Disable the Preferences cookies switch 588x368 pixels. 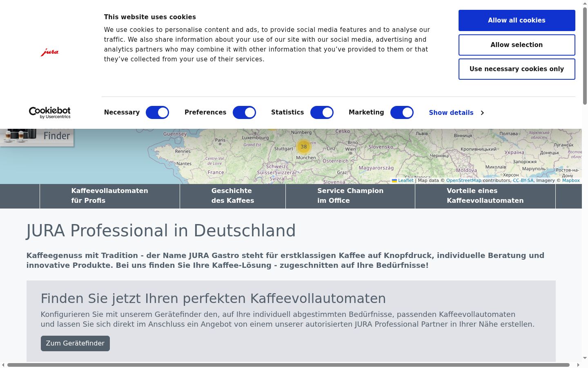tap(244, 112)
